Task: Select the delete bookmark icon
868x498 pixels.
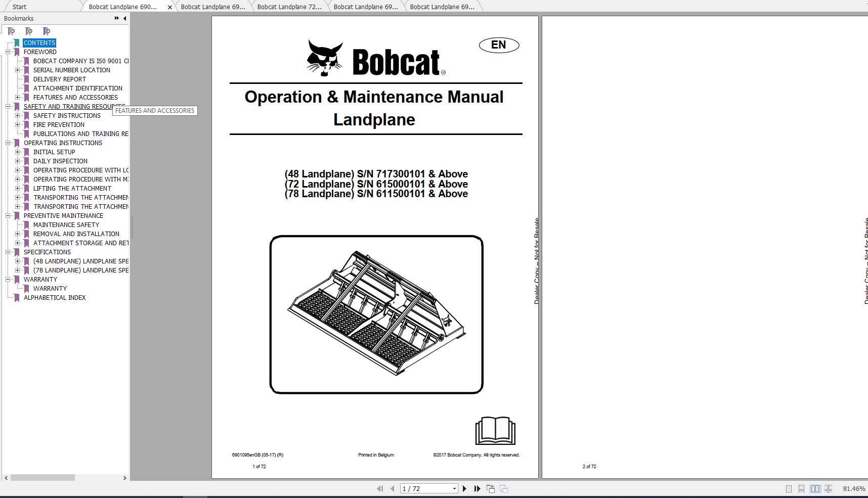Action: click(11, 31)
